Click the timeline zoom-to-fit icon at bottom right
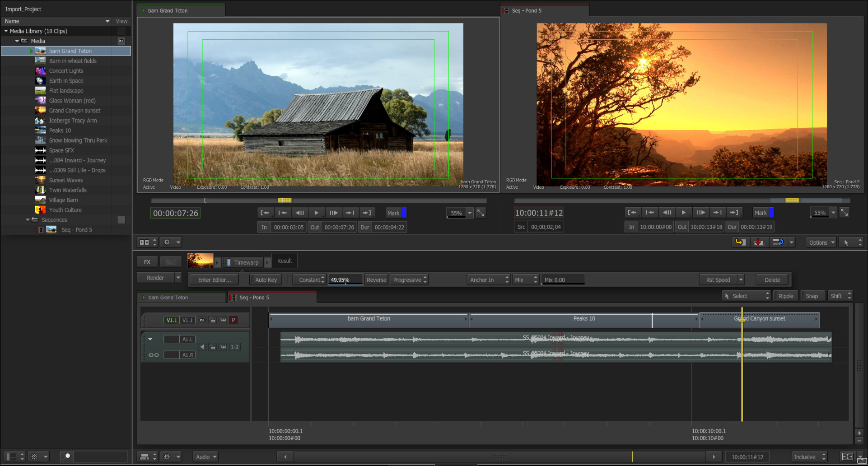The height and width of the screenshot is (466, 868). (x=847, y=457)
